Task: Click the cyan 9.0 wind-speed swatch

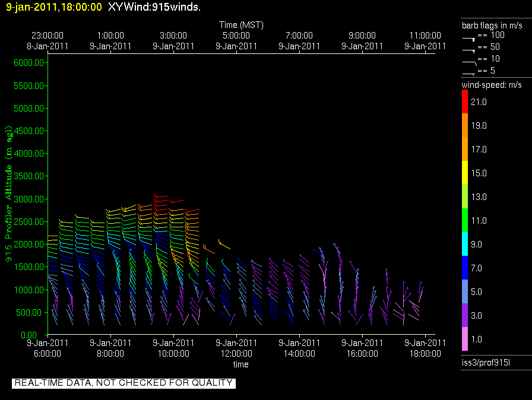Action: [465, 245]
